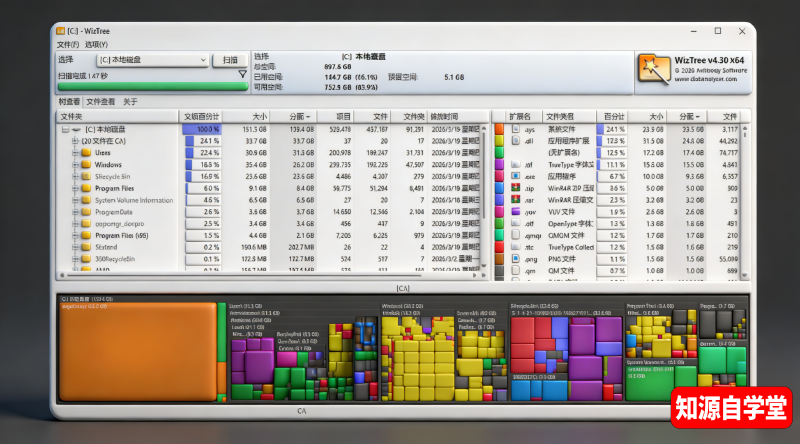Click the application icon in 6.7 % row
Viewport: 800px width, 444px height.
(x=515, y=176)
